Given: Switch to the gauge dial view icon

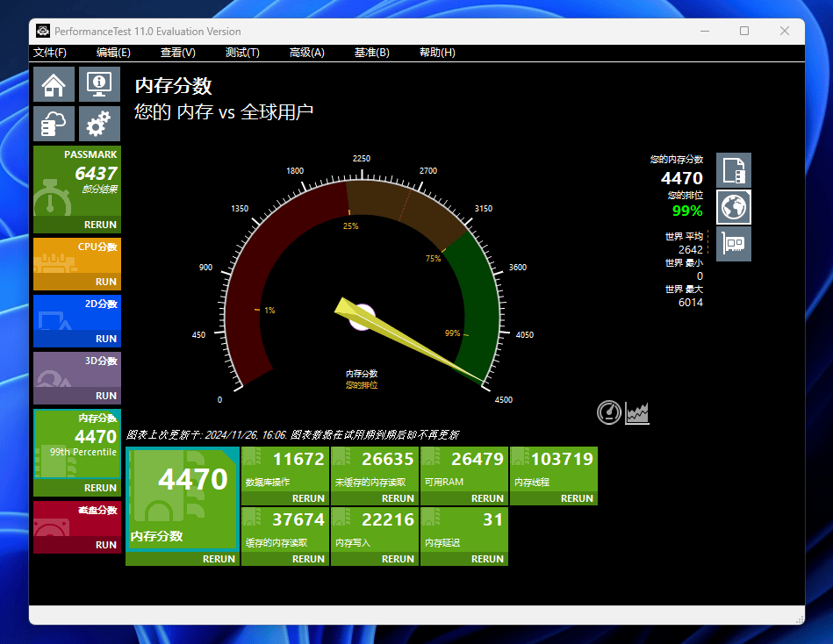Looking at the screenshot, I should pyautogui.click(x=609, y=412).
